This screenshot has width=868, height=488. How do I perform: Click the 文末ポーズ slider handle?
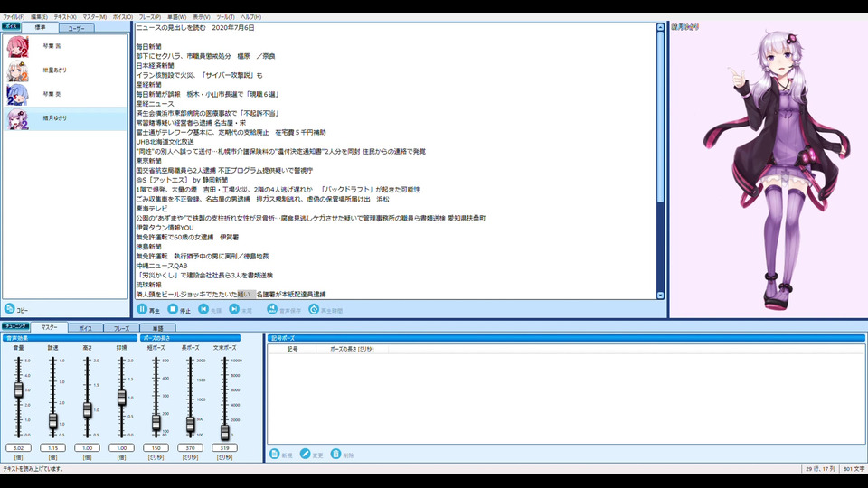(x=225, y=432)
